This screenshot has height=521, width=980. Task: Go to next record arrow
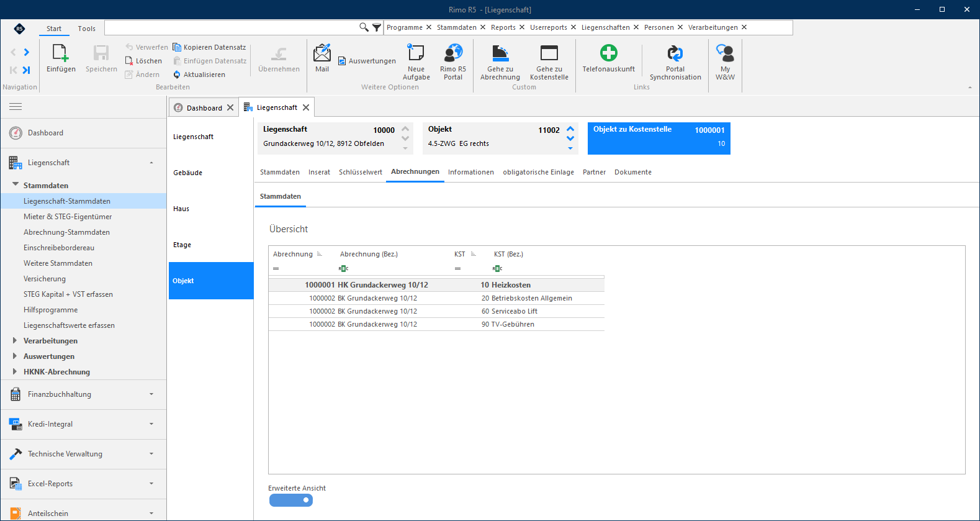coord(27,52)
